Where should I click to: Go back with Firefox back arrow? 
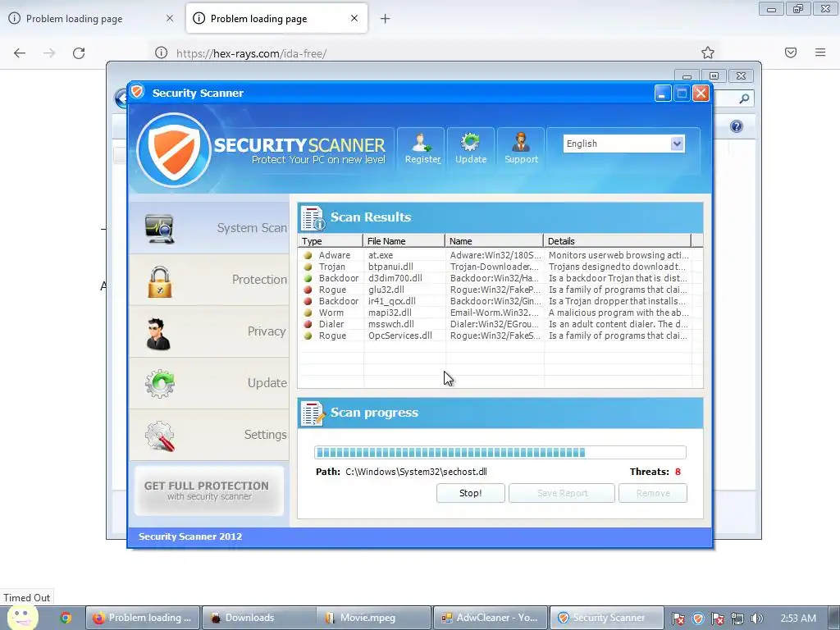[x=20, y=53]
